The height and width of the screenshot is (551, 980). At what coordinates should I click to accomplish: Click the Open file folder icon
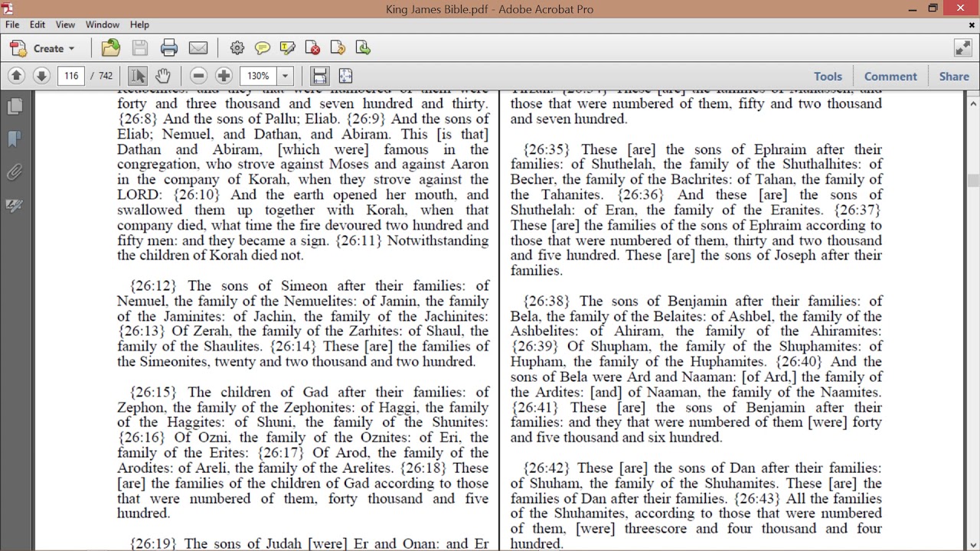[111, 48]
